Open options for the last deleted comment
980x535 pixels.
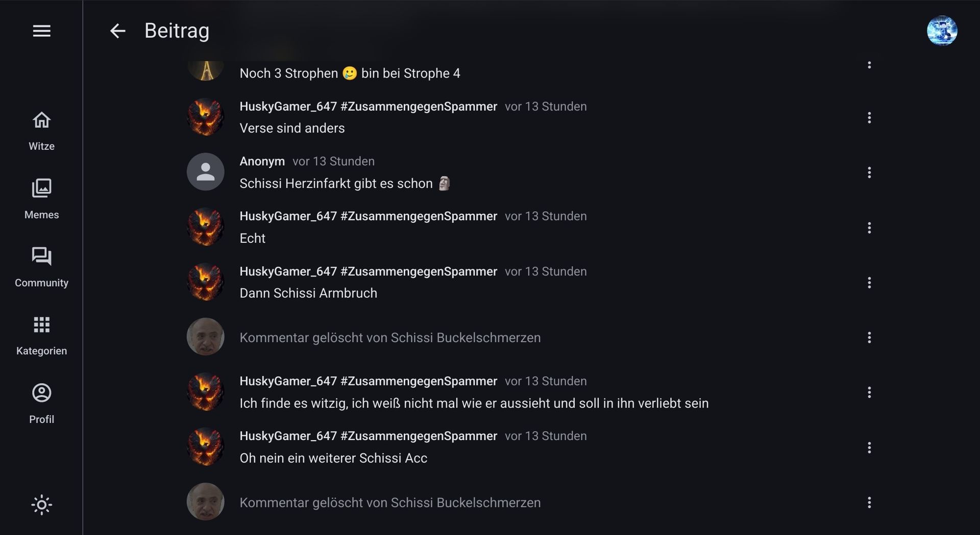[x=869, y=503]
